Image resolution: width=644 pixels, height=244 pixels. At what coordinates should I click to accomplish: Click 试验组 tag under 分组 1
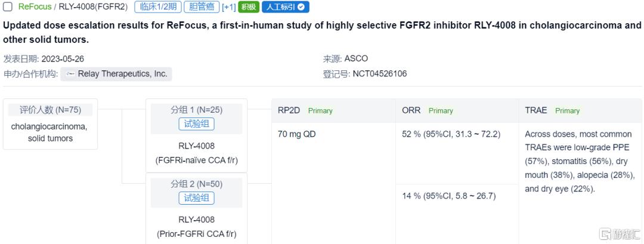196,124
